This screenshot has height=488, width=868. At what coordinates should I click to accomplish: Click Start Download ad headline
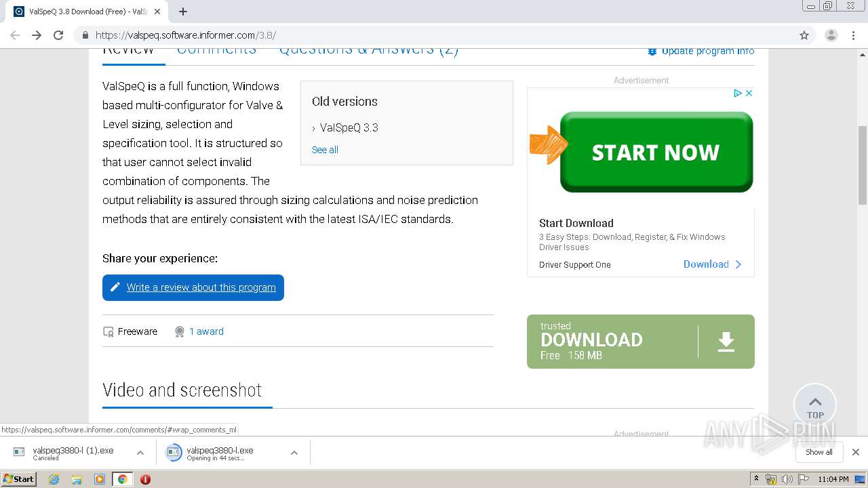tap(576, 223)
